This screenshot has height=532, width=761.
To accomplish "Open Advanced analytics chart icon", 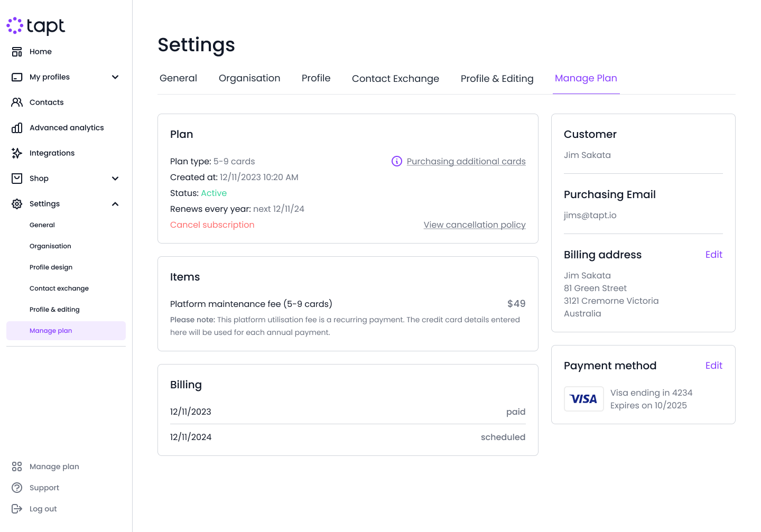I will (17, 128).
